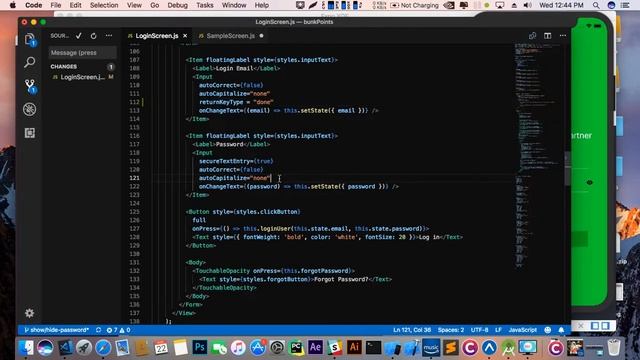640x360 pixels.
Task: Open the Tasks menu
Action: point(204,5)
